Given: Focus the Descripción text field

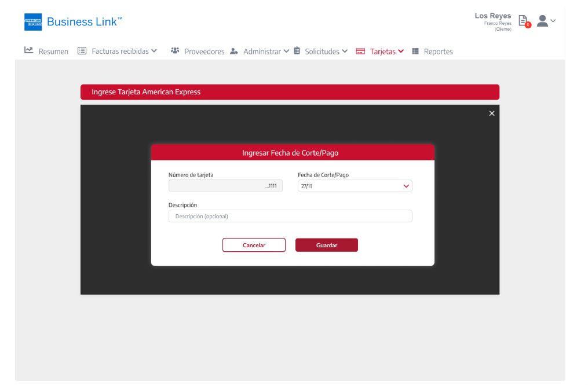Looking at the screenshot, I should 290,217.
